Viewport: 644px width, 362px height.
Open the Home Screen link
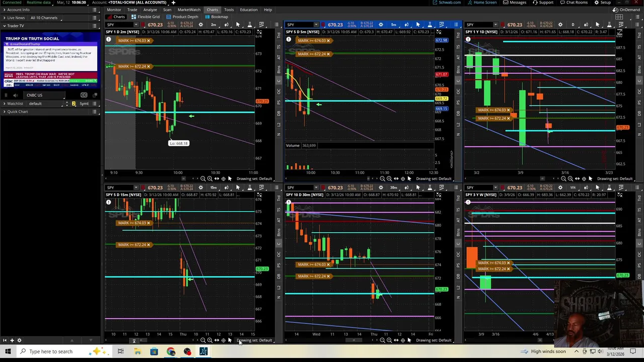482,3
